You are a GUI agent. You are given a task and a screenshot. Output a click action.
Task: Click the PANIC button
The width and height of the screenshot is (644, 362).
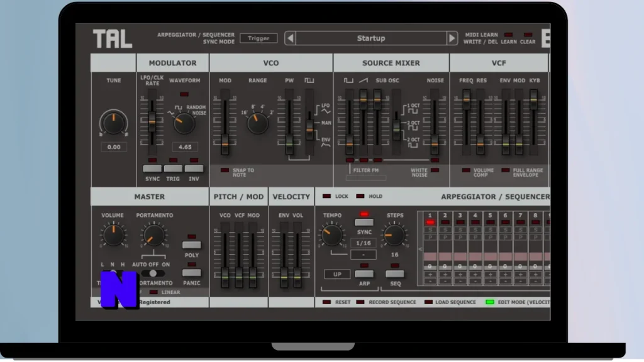pos(191,273)
